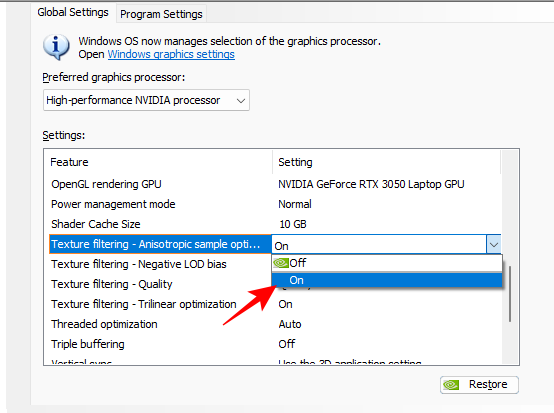This screenshot has height=413, width=554.
Task: Click the Feature column header
Action: pos(158,162)
